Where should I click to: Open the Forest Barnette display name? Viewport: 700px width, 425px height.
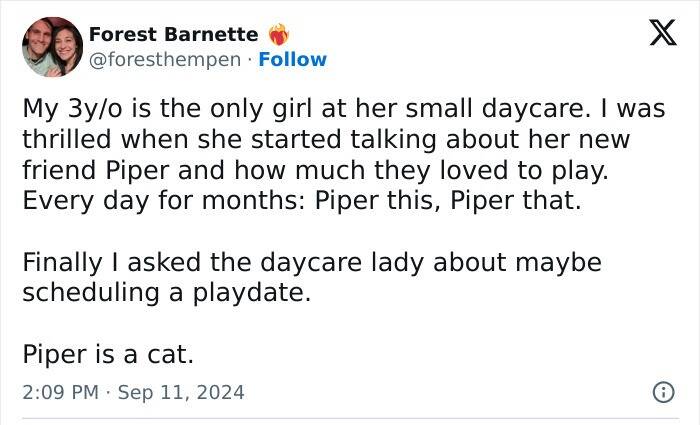click(x=173, y=34)
